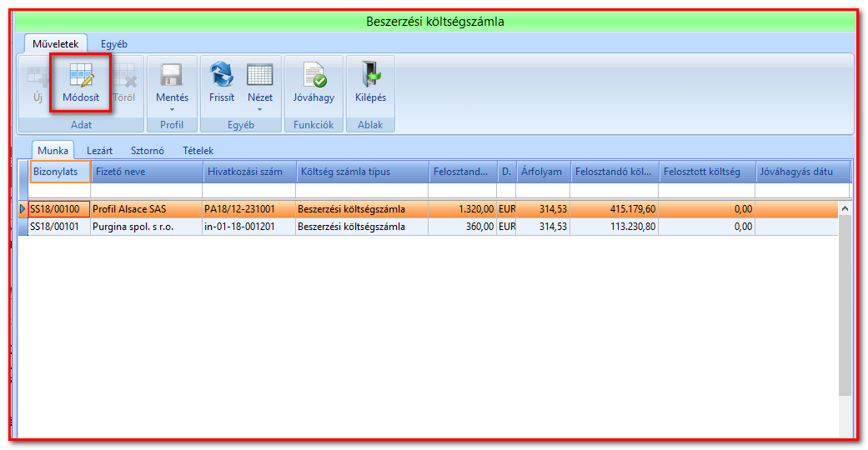The image size is (868, 450).
Task: Click the Nézet grid view icon
Action: [259, 75]
